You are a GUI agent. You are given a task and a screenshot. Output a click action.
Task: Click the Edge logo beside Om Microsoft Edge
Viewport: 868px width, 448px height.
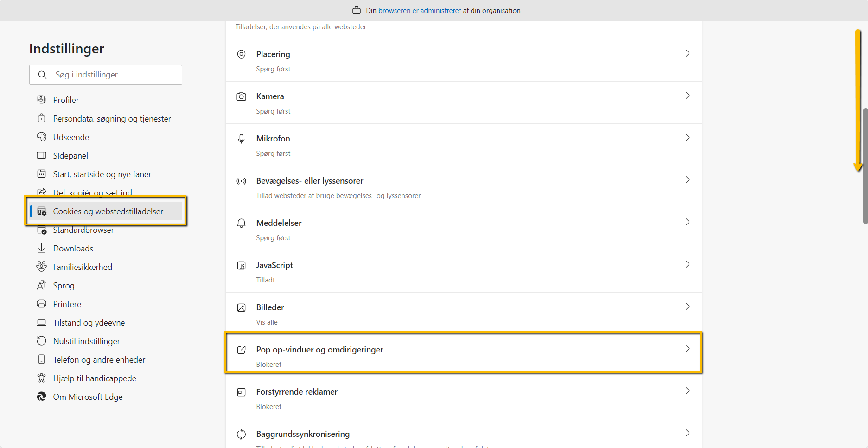click(x=41, y=397)
